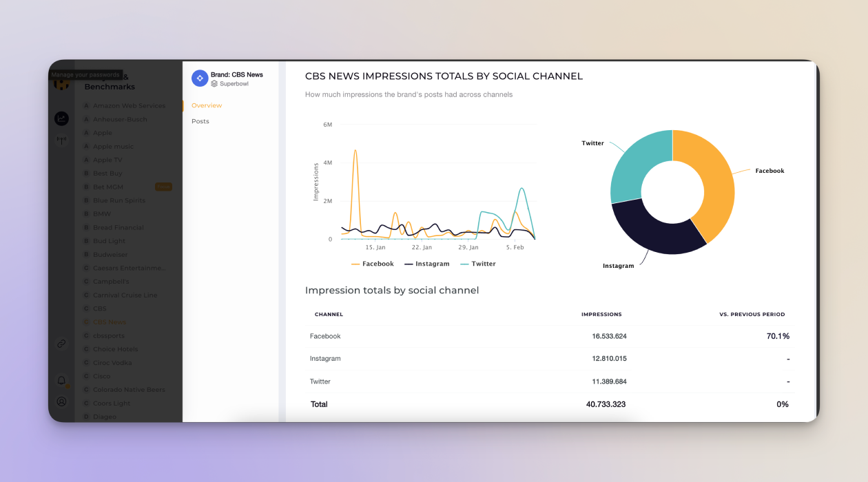
Task: Click Twitter row in impressions table
Action: [550, 381]
